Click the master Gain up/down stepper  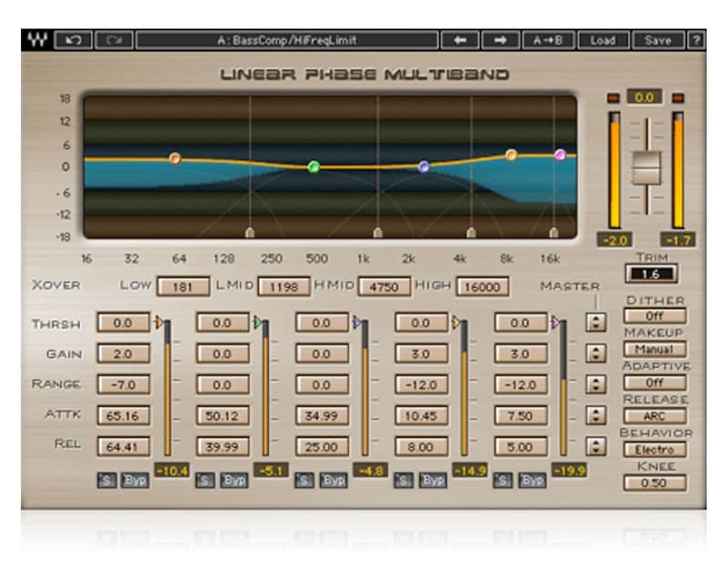596,354
